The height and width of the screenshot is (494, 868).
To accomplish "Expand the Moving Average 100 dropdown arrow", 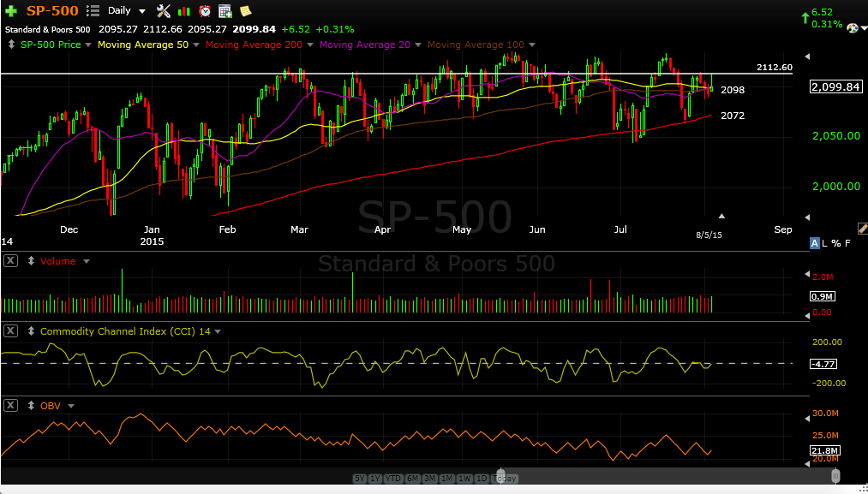I will [532, 45].
